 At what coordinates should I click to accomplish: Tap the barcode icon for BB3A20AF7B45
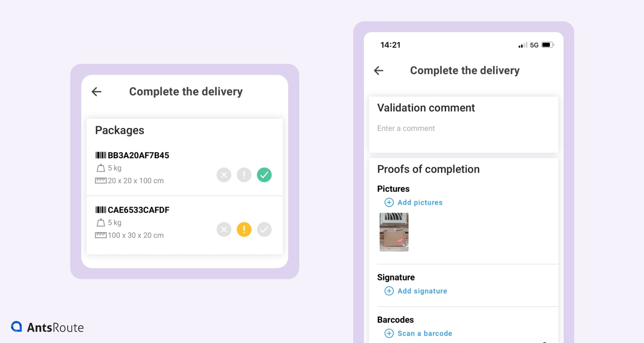tap(101, 155)
